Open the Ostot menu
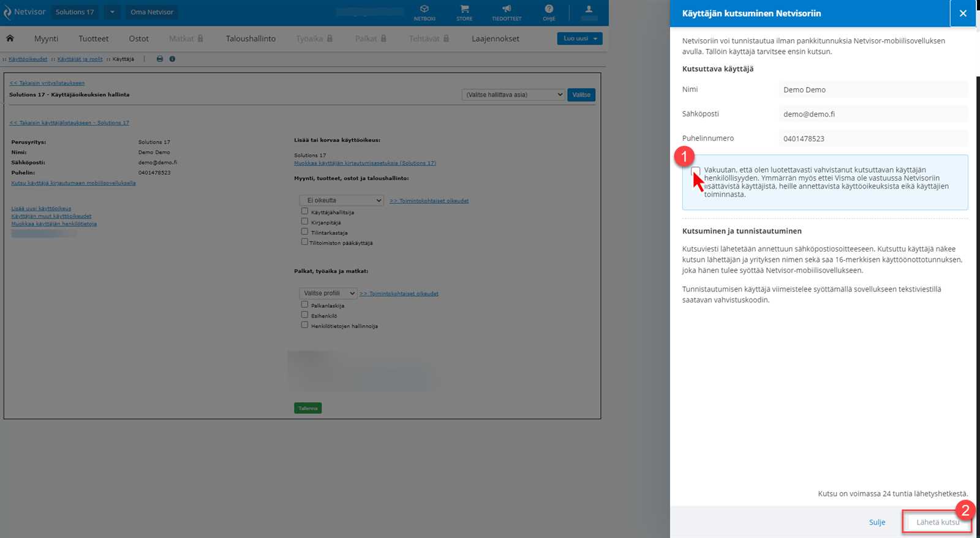The height and width of the screenshot is (538, 980). (x=138, y=39)
